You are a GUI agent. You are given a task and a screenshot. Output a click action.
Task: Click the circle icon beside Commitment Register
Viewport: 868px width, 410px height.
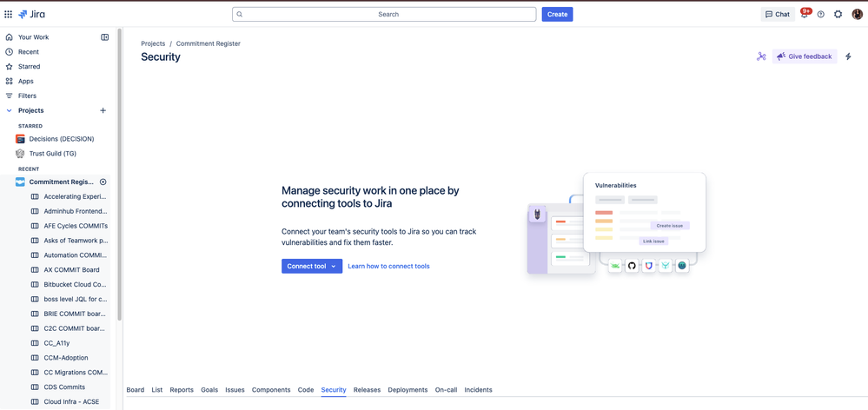coord(103,182)
